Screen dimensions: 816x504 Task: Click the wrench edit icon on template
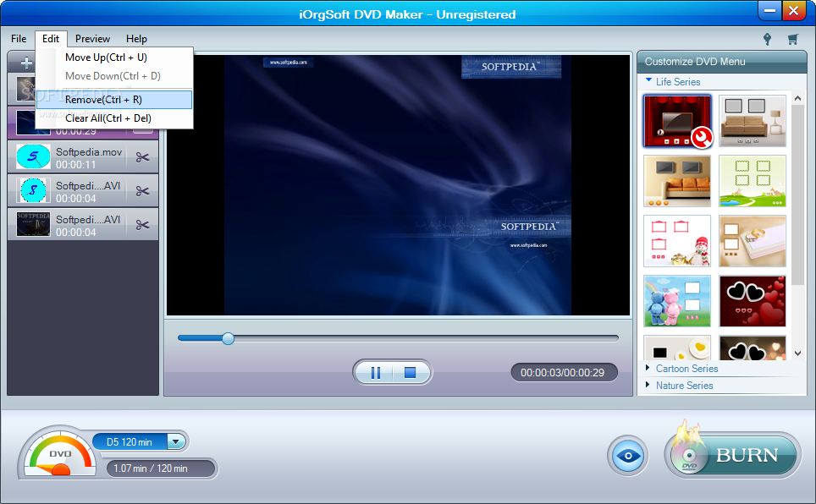click(x=702, y=139)
